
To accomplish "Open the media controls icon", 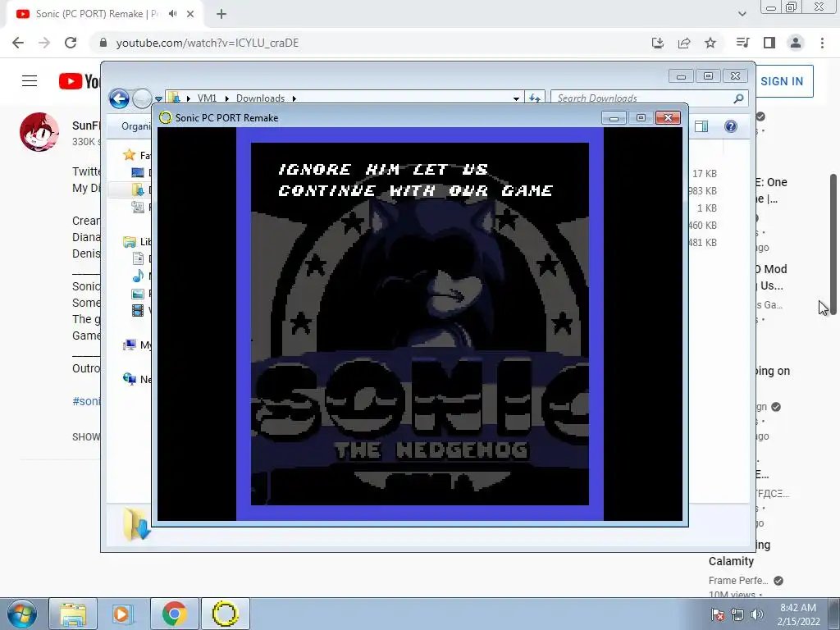I will point(742,43).
